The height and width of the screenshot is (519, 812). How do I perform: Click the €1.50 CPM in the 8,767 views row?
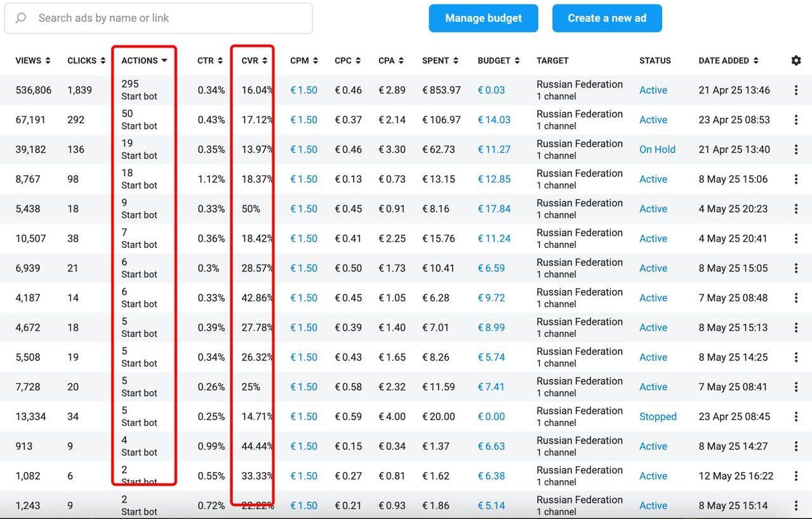[304, 180]
